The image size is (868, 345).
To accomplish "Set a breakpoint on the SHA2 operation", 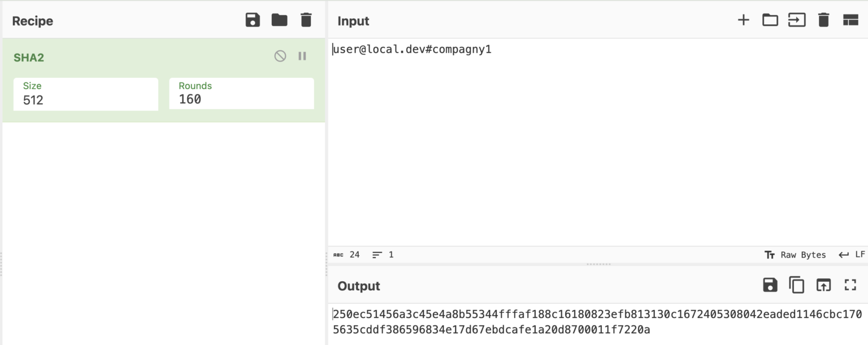I will (302, 56).
